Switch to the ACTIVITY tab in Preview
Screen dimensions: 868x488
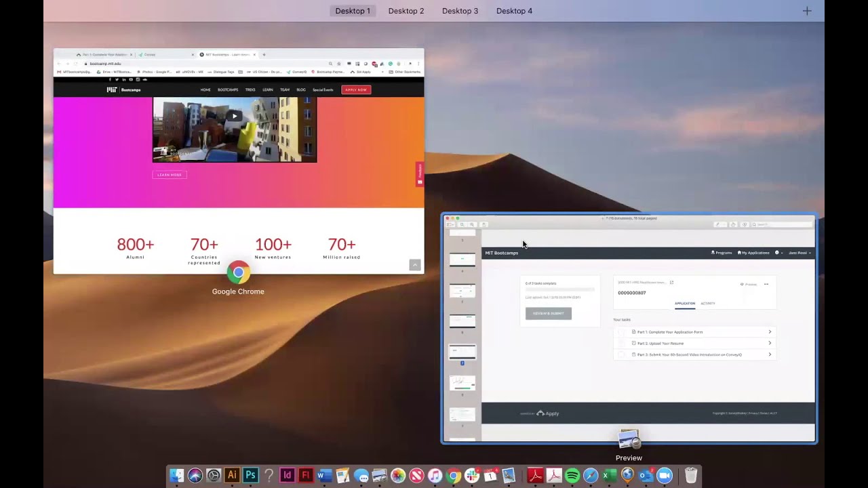[x=708, y=304]
